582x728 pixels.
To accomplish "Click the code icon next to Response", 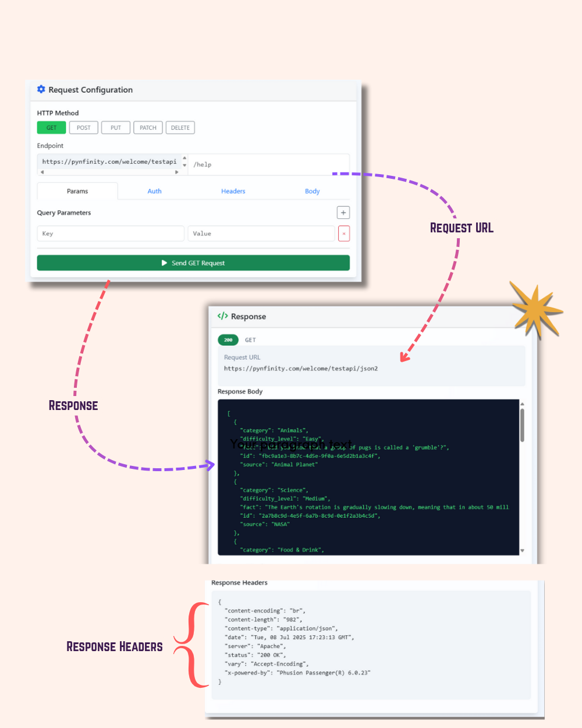I will pos(222,316).
